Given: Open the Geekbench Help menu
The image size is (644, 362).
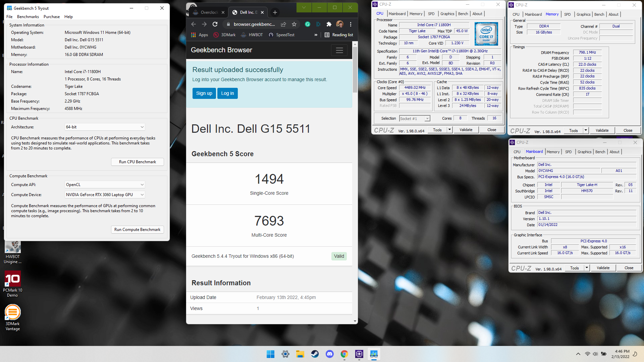Looking at the screenshot, I should coord(68,17).
